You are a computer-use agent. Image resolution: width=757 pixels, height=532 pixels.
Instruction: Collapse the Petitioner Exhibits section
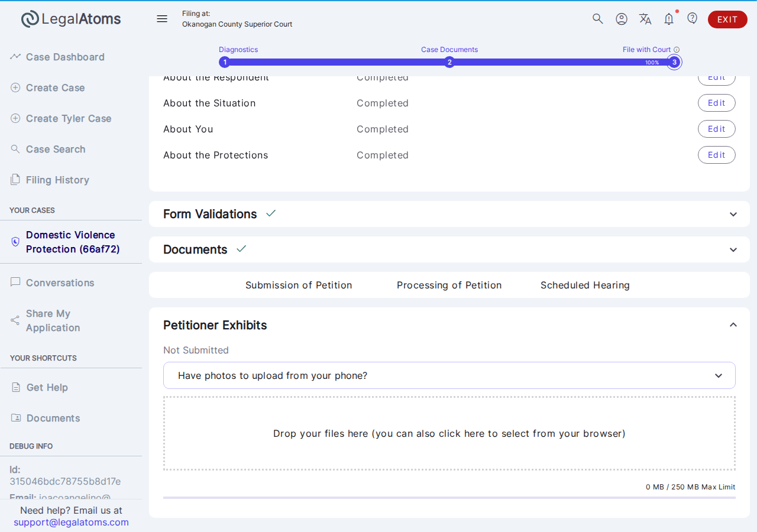coord(733,325)
